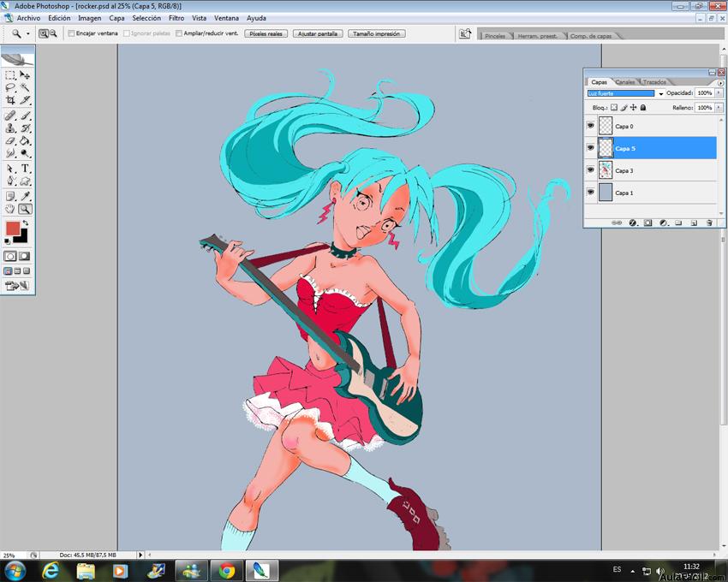Viewport: 728px width, 582px height.
Task: Switch to Canales tab
Action: [625, 81]
